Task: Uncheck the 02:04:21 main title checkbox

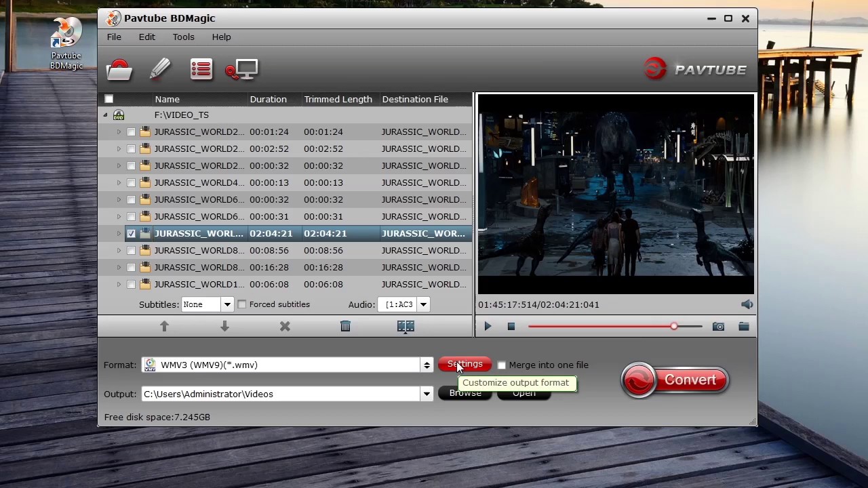Action: [x=131, y=234]
